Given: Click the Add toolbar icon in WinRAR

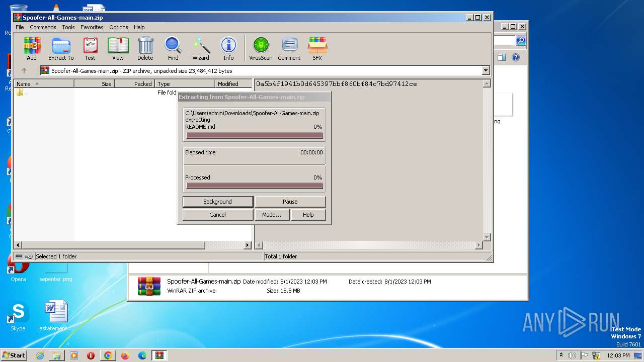Looking at the screenshot, I should click(x=32, y=49).
